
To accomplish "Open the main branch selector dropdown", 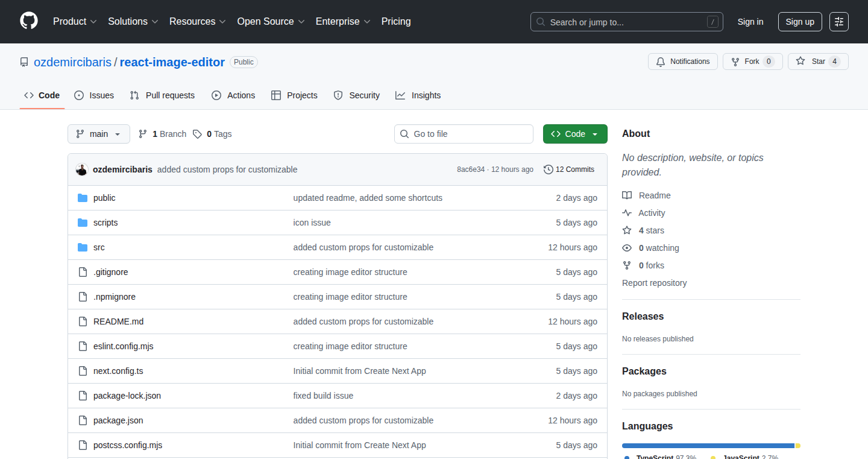I will point(99,134).
